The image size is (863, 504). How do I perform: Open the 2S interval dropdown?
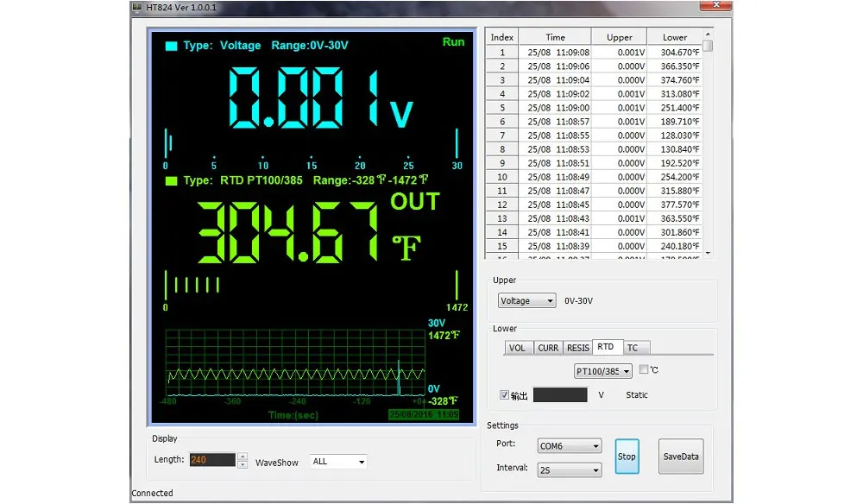[x=569, y=469]
